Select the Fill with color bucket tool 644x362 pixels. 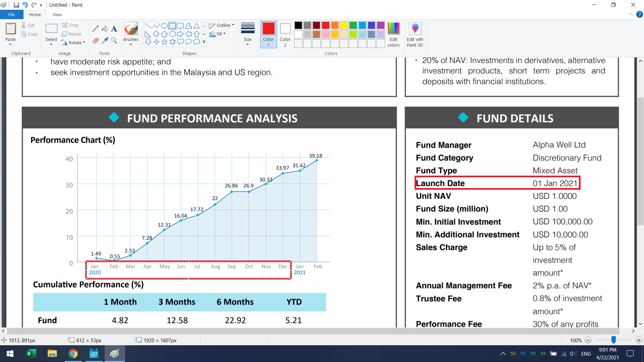click(105, 29)
